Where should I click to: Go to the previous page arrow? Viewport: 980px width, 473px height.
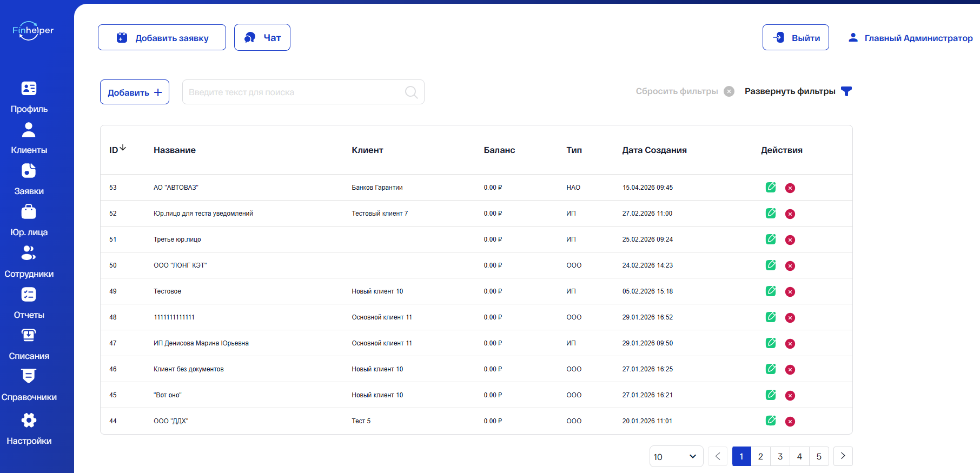coord(718,456)
